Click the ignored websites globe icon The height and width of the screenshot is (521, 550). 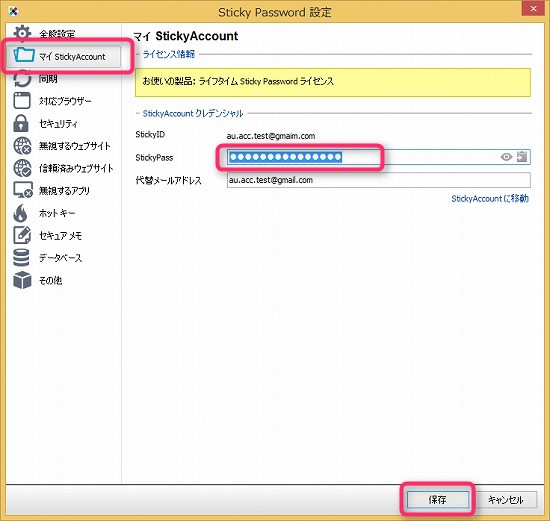click(x=22, y=146)
